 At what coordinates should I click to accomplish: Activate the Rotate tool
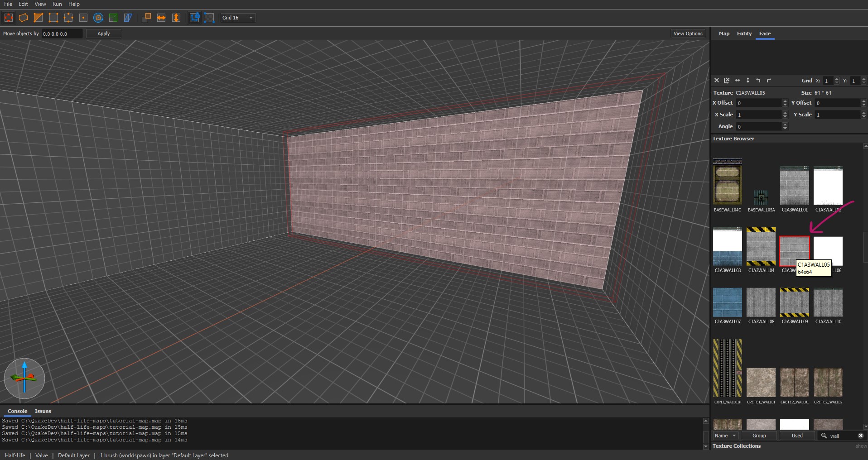pos(98,18)
